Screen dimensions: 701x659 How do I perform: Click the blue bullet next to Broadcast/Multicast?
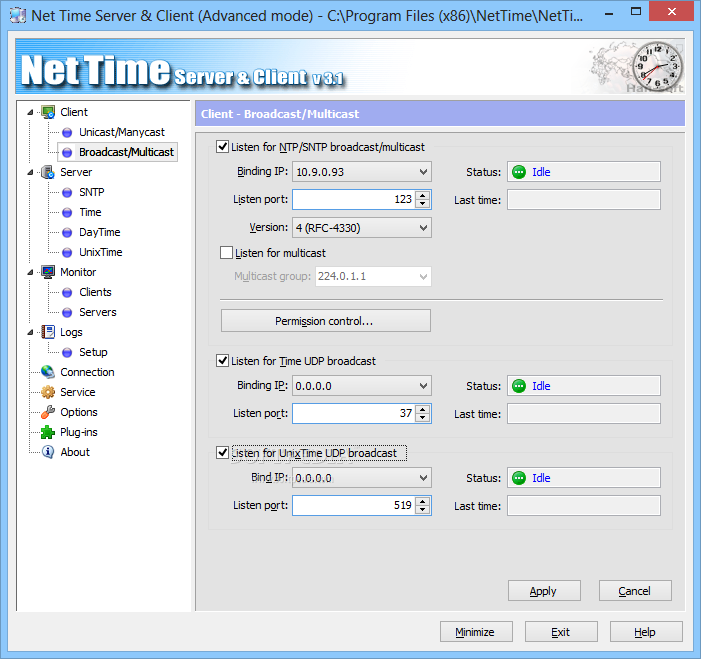(67, 152)
